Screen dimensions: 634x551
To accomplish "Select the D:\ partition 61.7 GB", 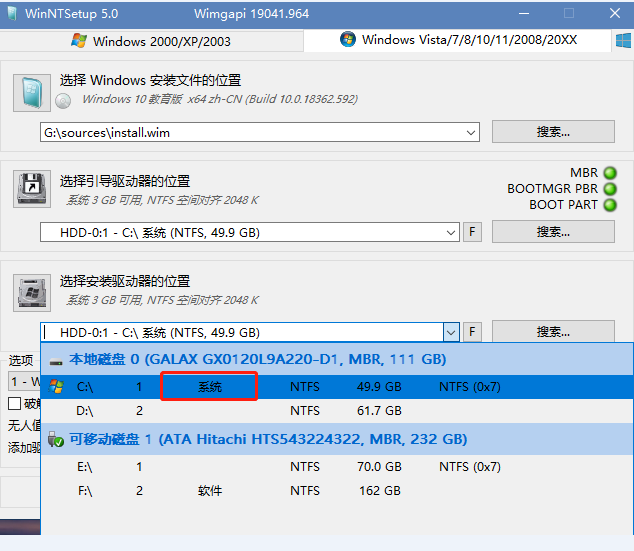I will coord(337,411).
